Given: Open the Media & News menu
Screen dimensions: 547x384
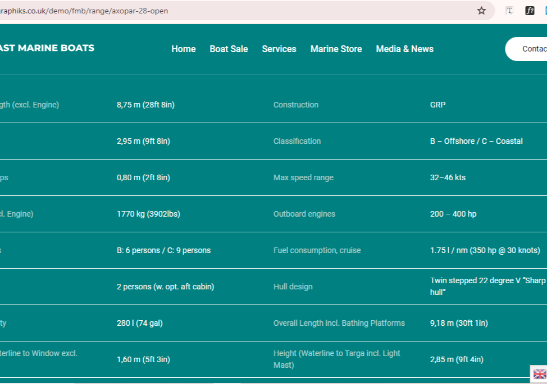Looking at the screenshot, I should pyautogui.click(x=405, y=49).
